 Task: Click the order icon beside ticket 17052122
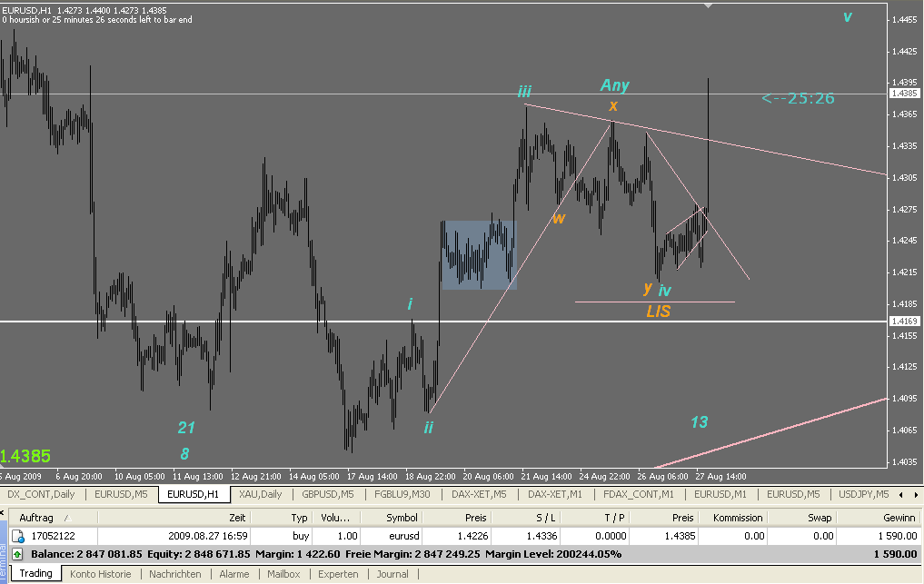[x=17, y=536]
